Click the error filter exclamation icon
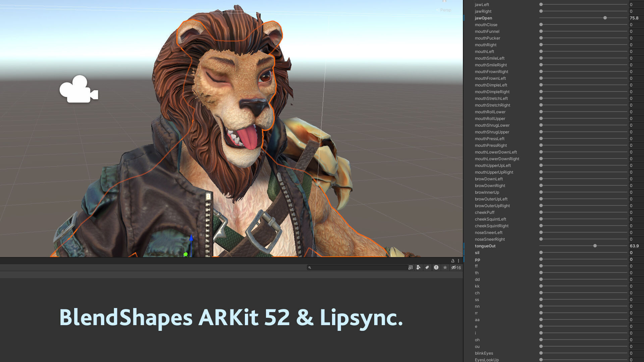The height and width of the screenshot is (362, 644). point(436,267)
